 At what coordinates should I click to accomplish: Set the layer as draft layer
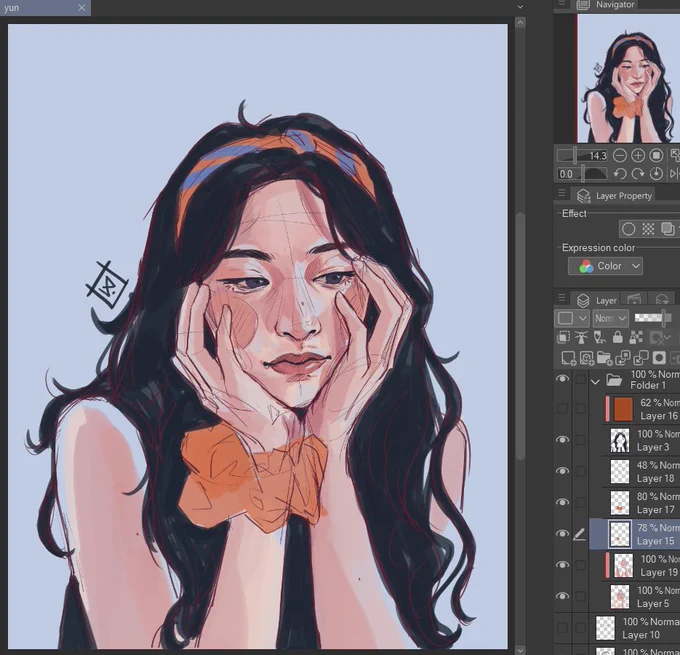[599, 337]
